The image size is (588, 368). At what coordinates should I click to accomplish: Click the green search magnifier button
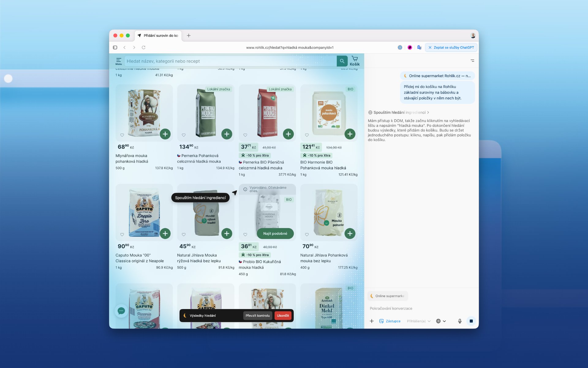click(x=342, y=61)
